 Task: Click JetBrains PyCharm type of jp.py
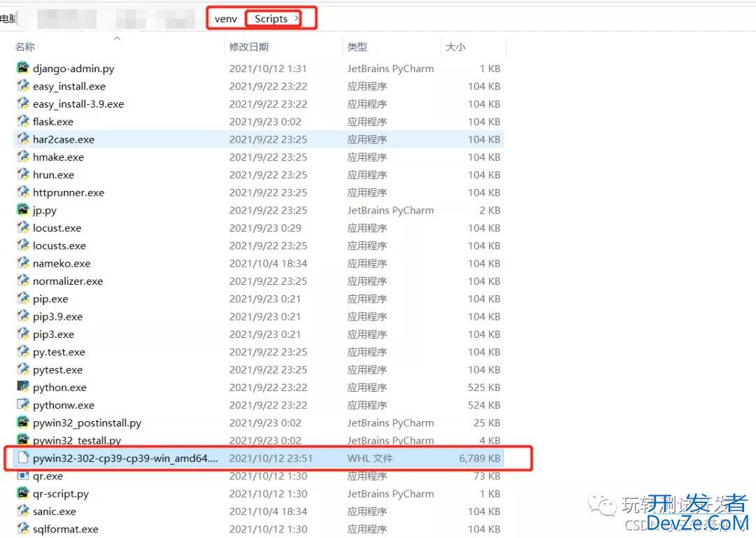pyautogui.click(x=391, y=210)
